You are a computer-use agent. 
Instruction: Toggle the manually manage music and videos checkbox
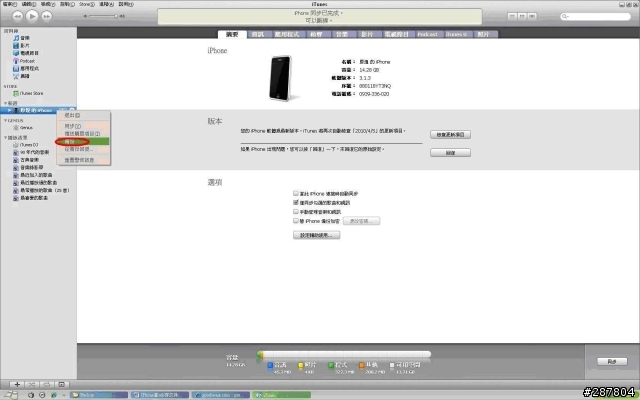pyautogui.click(x=296, y=211)
